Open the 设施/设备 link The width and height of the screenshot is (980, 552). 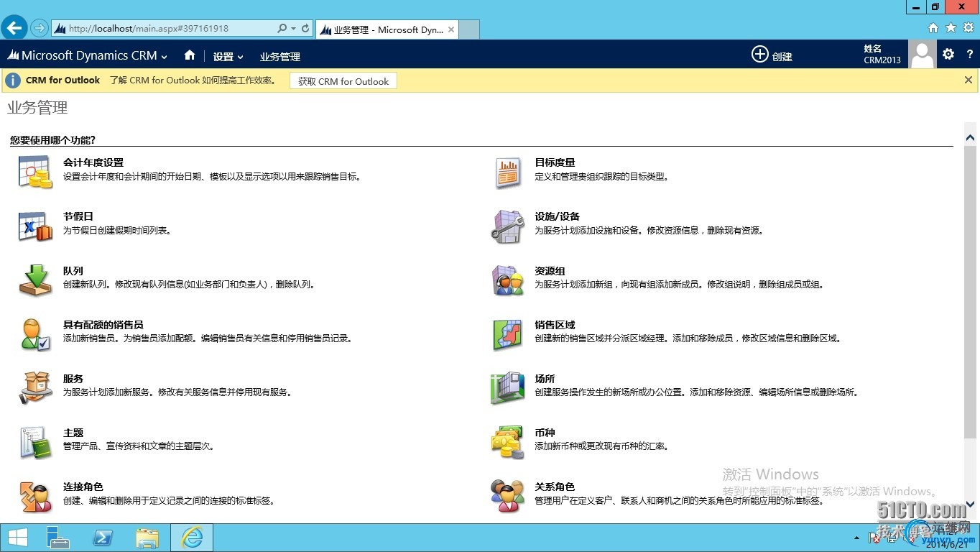[x=558, y=216]
